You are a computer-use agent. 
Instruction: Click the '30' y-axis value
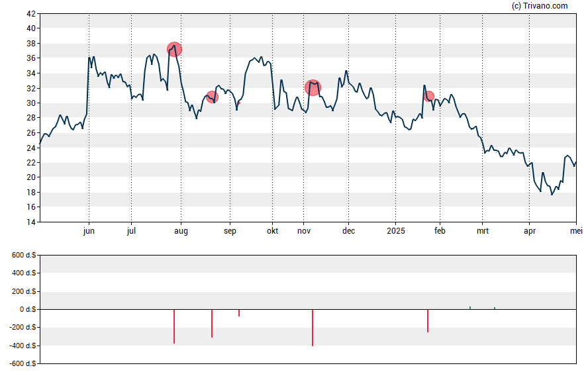[x=31, y=103]
